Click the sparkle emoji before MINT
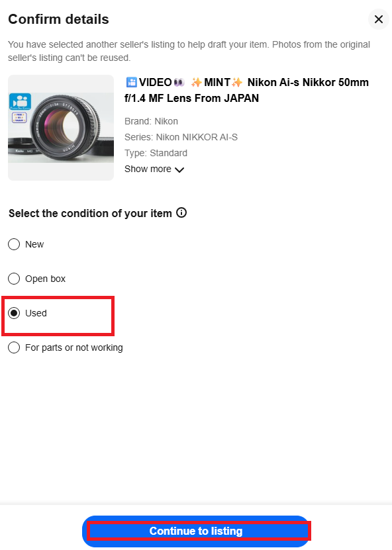Screen dimensions: 392x550 click(197, 83)
